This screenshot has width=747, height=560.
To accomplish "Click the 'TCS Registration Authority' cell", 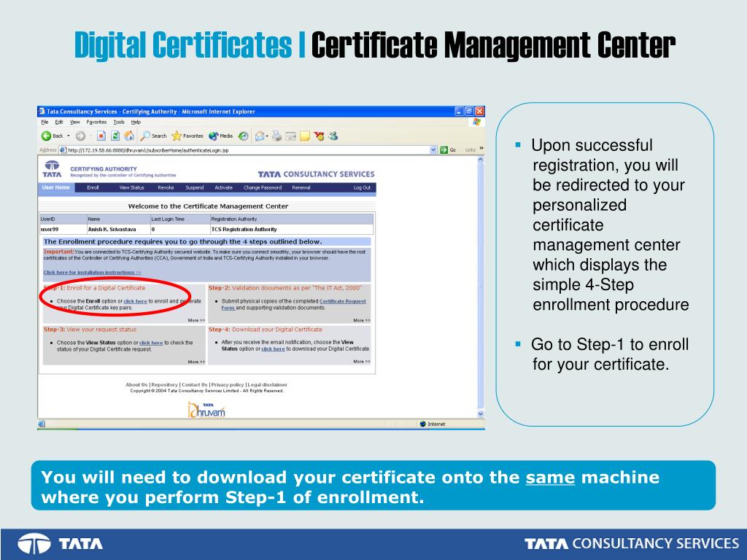I will (292, 230).
